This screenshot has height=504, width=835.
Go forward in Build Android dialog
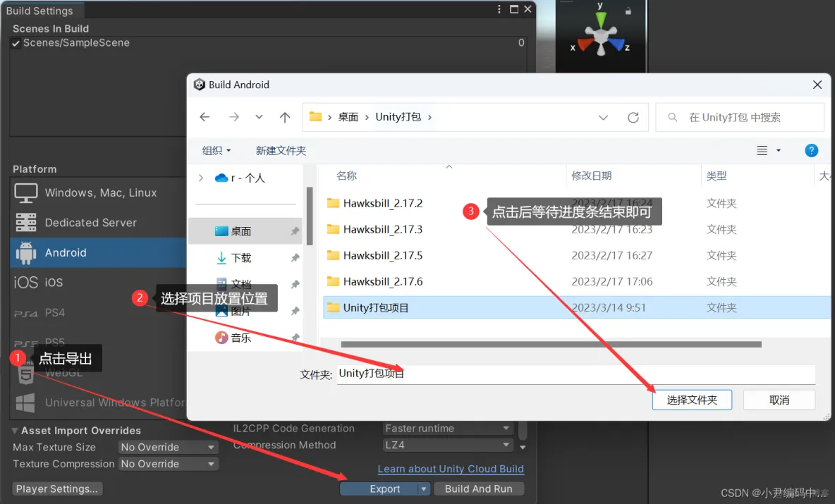[233, 117]
